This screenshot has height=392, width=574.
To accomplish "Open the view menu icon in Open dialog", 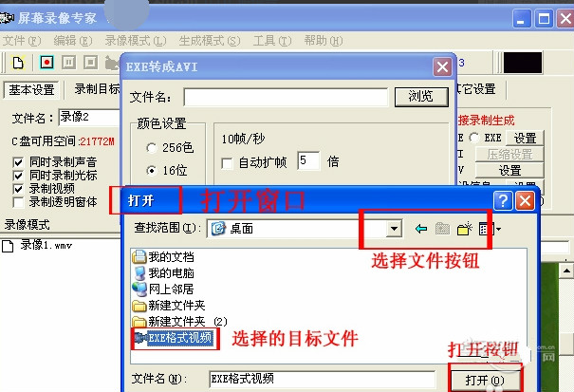I will point(490,229).
